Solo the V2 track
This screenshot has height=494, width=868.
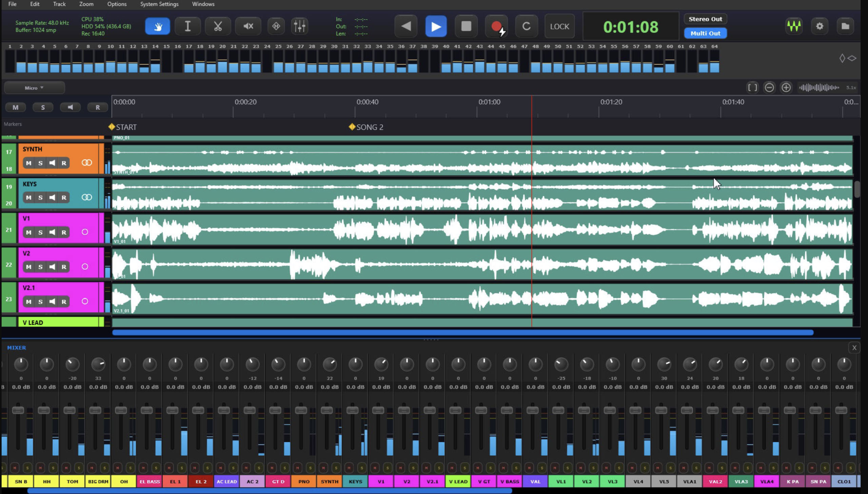coord(40,267)
